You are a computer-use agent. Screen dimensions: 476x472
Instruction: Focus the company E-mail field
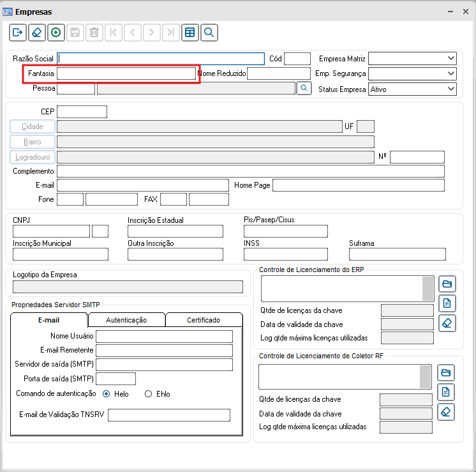(143, 185)
